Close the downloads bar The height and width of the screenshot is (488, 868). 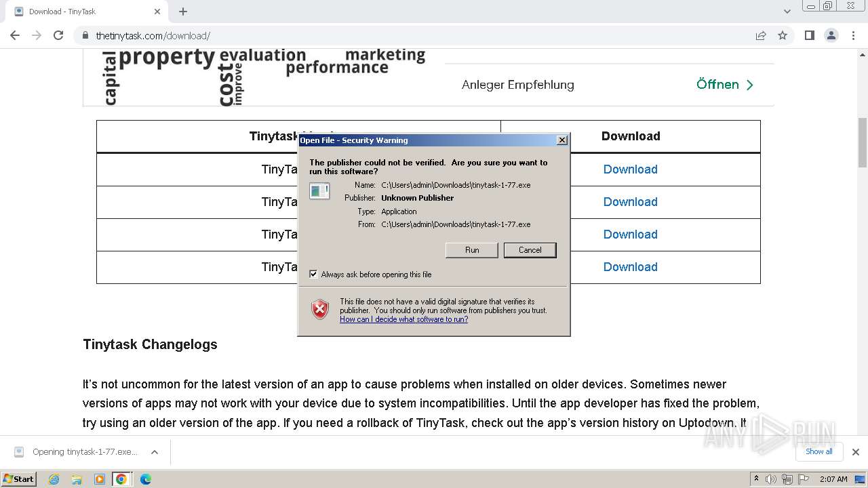[855, 452]
